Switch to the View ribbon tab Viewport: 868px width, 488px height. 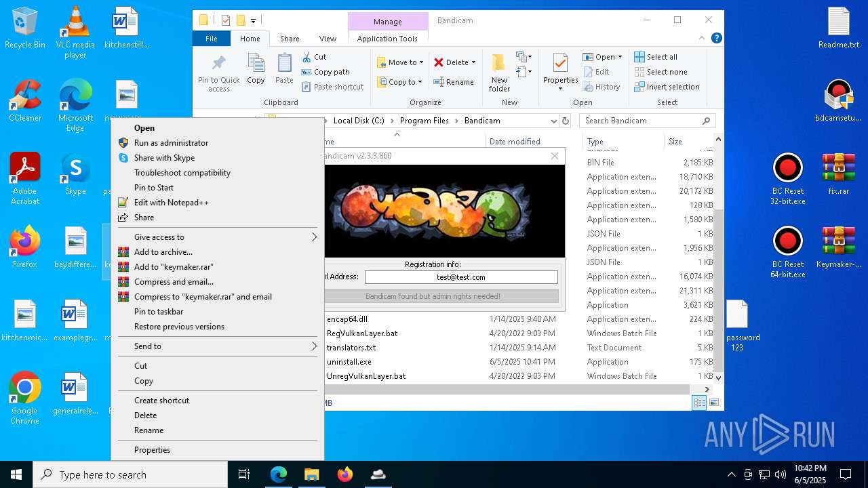(x=328, y=39)
